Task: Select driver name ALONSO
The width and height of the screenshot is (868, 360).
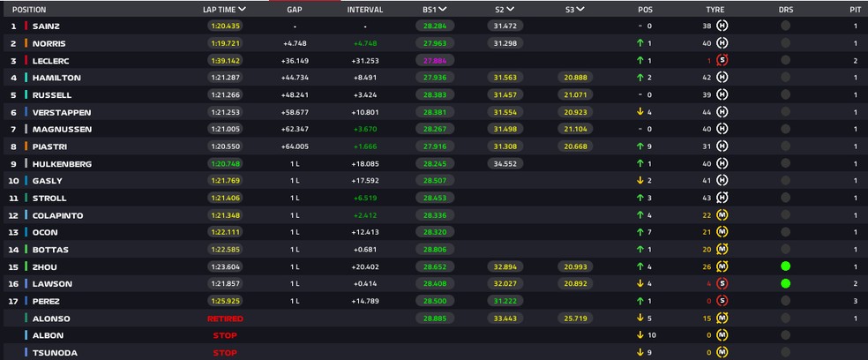Action: (x=51, y=319)
